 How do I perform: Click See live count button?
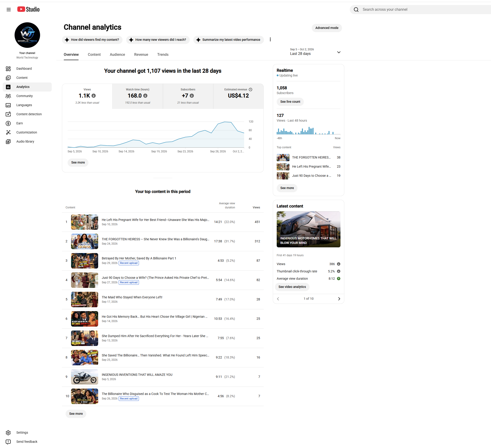[x=290, y=102]
